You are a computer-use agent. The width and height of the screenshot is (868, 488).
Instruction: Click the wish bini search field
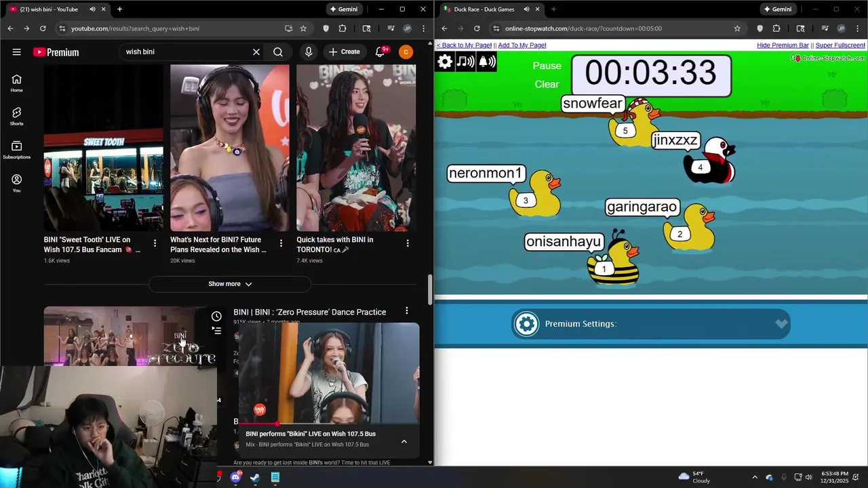[x=184, y=52]
